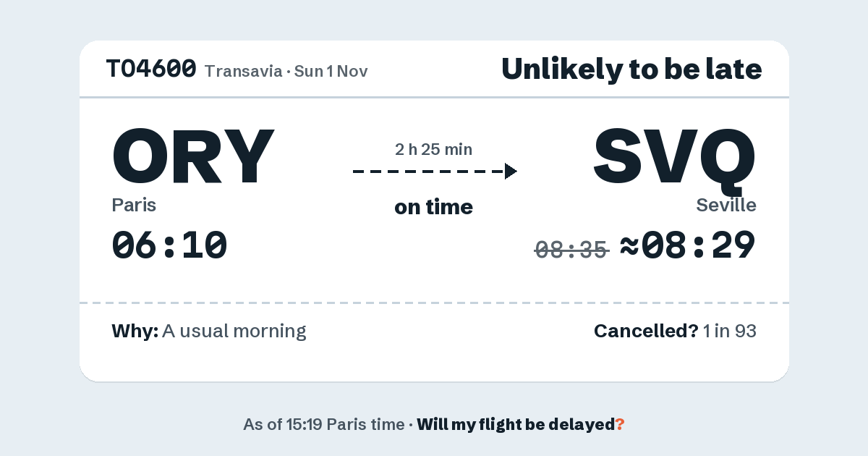Select the Transavia · Sun 1 Nov label
The height and width of the screenshot is (456, 868).
[x=286, y=71]
